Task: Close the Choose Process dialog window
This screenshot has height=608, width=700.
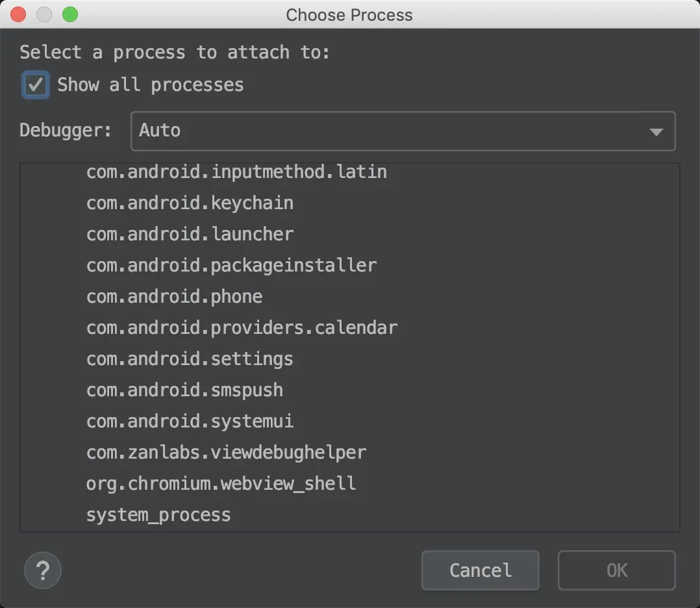Action: click(x=18, y=14)
